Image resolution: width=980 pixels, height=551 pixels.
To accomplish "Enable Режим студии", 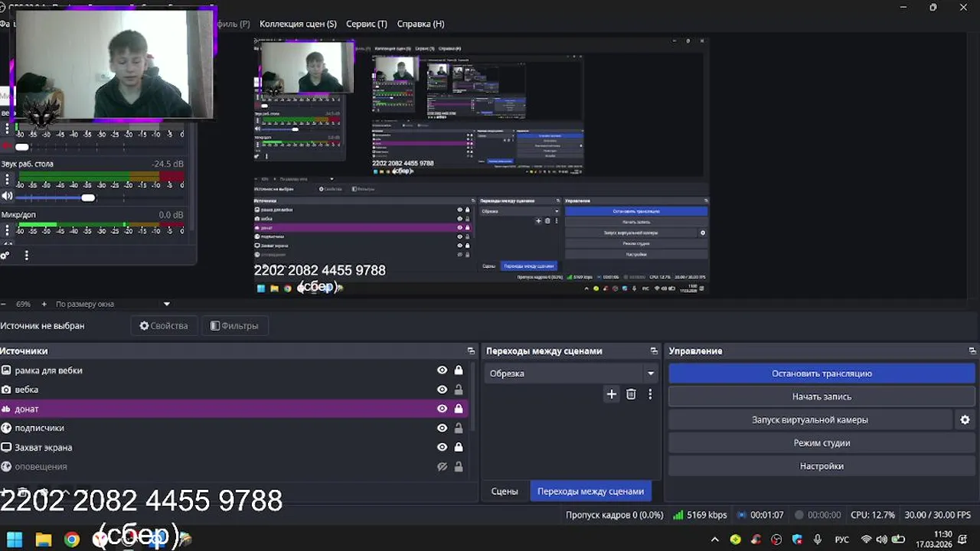I will 822,442.
